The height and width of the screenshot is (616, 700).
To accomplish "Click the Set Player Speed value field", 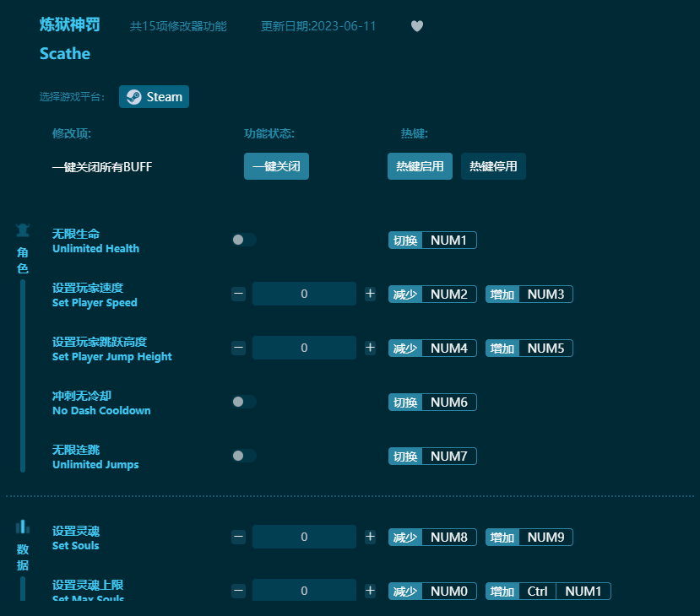I will pyautogui.click(x=304, y=294).
